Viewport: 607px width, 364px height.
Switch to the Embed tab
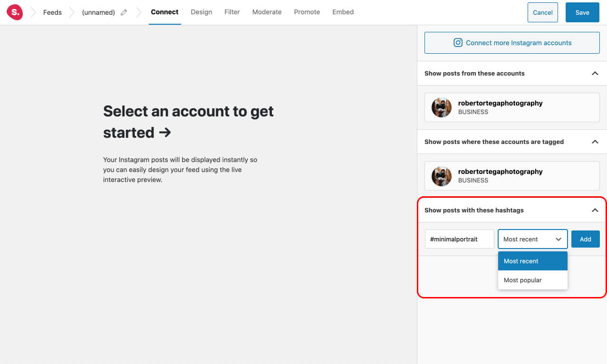pyautogui.click(x=343, y=12)
